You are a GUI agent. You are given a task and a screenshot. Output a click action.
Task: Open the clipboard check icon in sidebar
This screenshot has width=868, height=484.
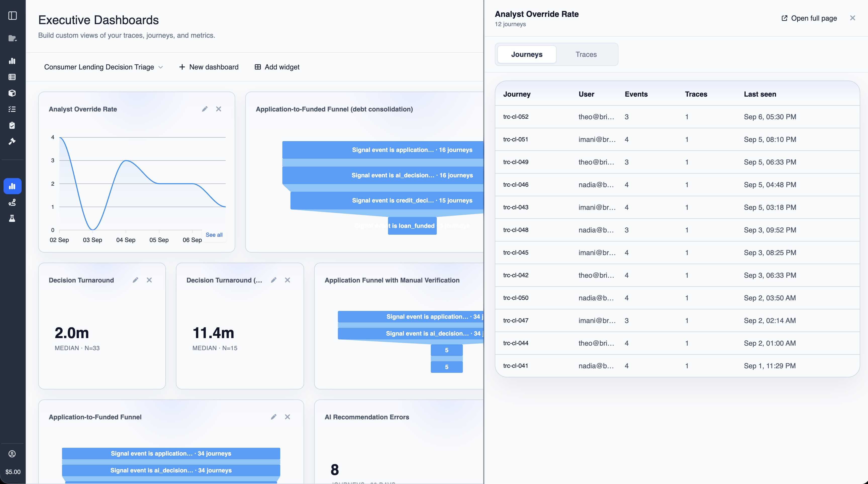12,125
